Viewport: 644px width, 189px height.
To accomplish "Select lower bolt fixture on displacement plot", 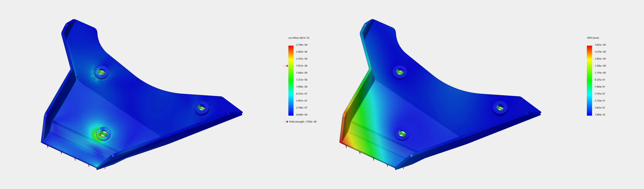I will (x=402, y=134).
